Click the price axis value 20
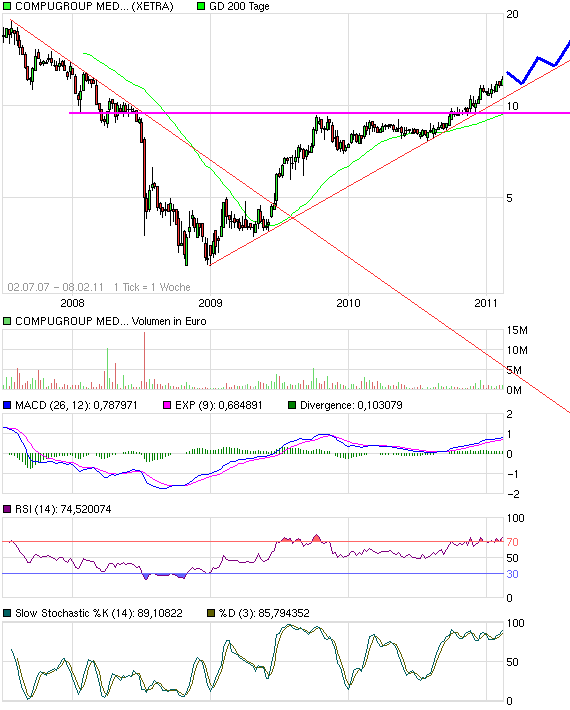This screenshot has width=570, height=710. tap(513, 14)
